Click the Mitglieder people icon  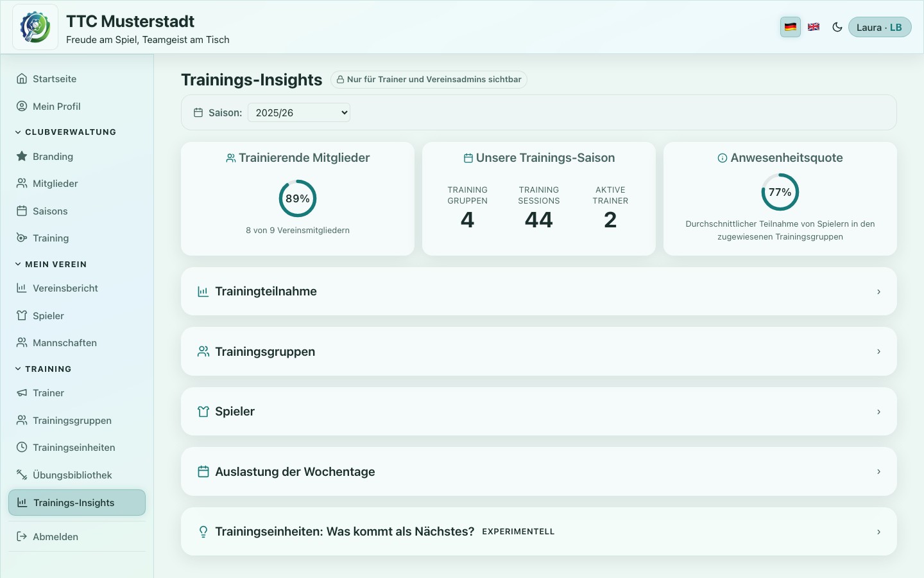coord(22,183)
